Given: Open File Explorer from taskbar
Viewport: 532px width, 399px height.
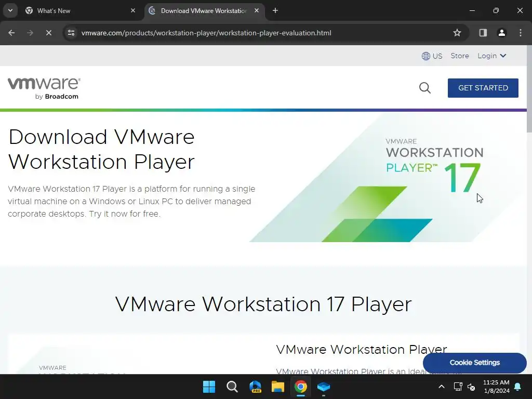Looking at the screenshot, I should pyautogui.click(x=278, y=387).
